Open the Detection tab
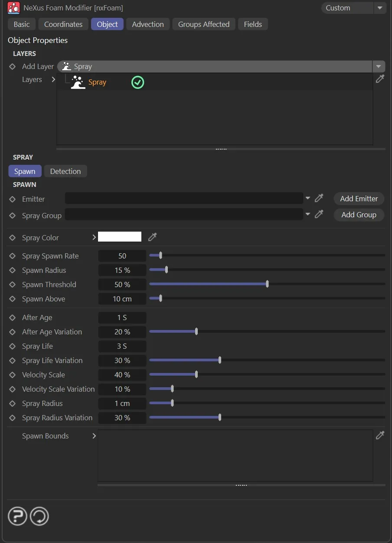The width and height of the screenshot is (392, 543). click(x=65, y=171)
